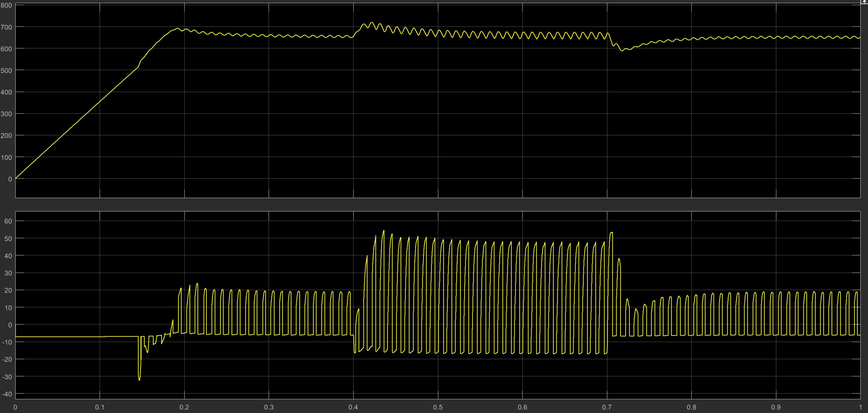Click the axes maximize arrow icon top-right
Viewport: 868px width, 413px height.
pos(864,2)
